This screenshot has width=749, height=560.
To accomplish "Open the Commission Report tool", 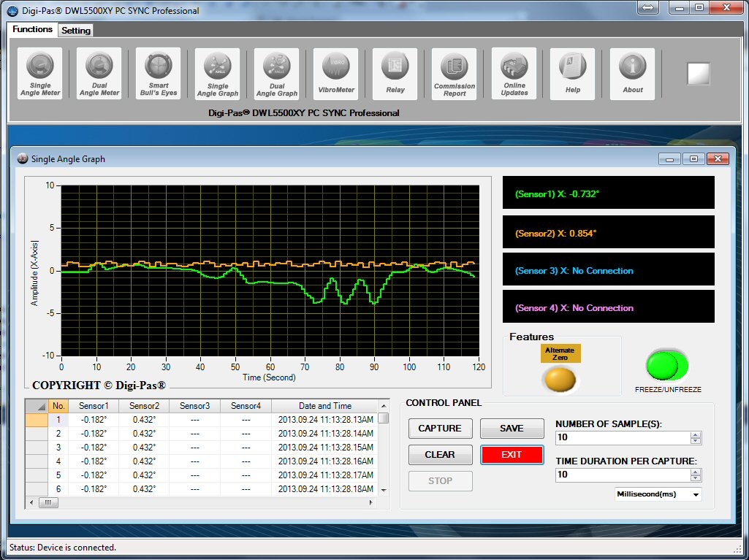I will (x=455, y=74).
